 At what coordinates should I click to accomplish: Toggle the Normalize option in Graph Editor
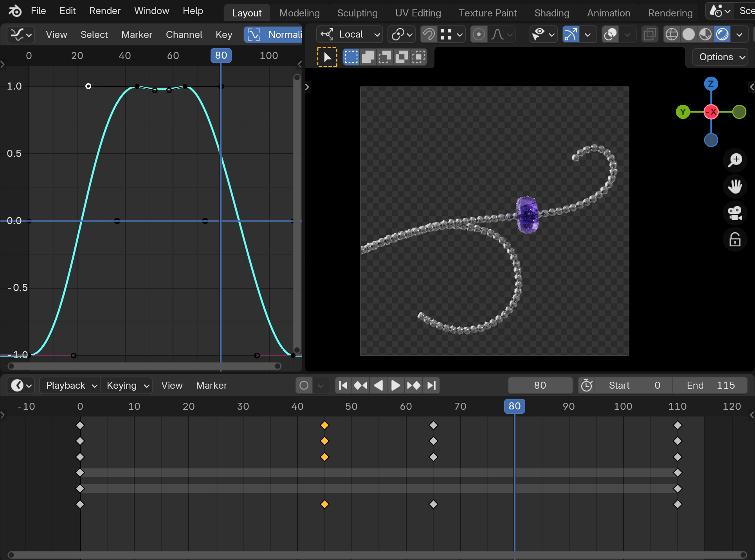(274, 35)
